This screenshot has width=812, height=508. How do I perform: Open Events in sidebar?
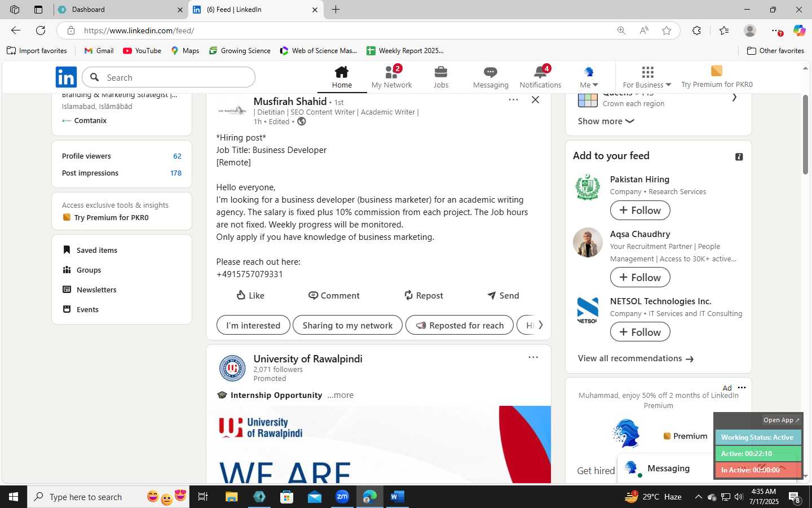[81, 309]
